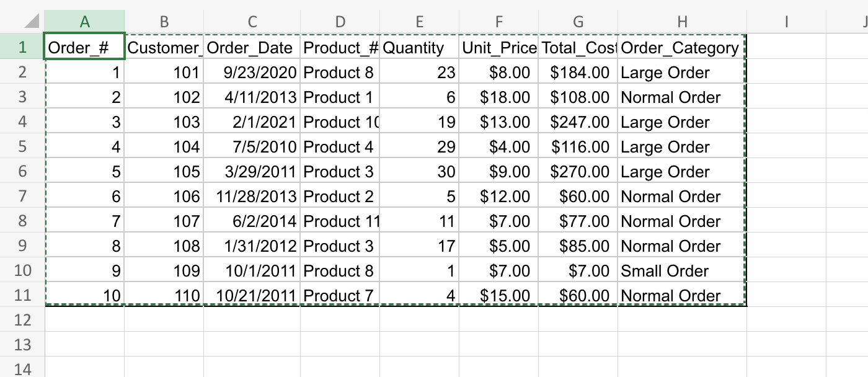Click the Order_Category header cell
Image resolution: width=868 pixels, height=377 pixels.
click(682, 47)
